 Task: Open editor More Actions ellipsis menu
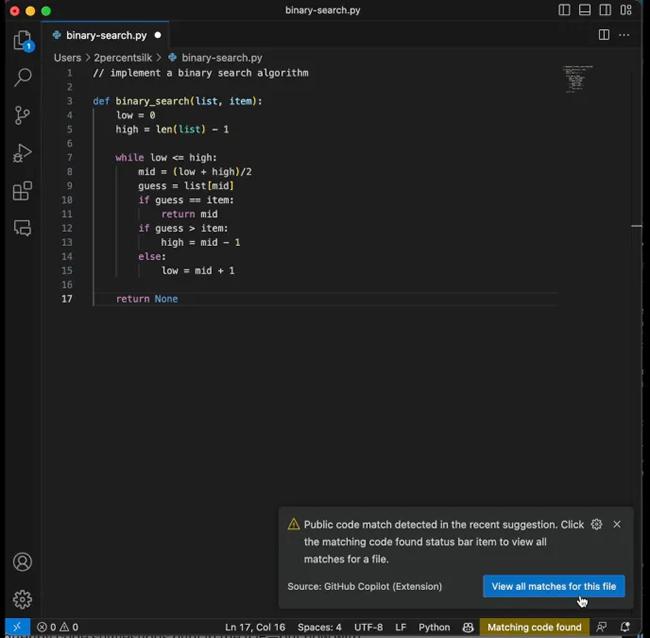click(625, 35)
